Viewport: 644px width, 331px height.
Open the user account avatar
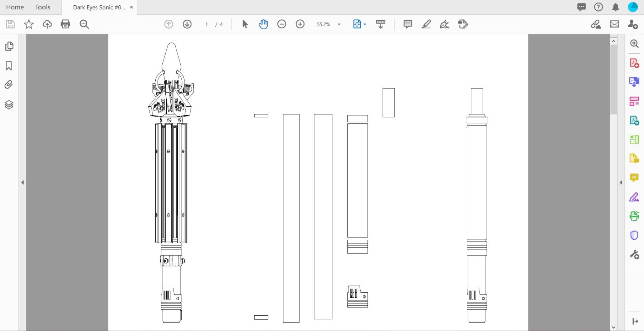pos(633,7)
